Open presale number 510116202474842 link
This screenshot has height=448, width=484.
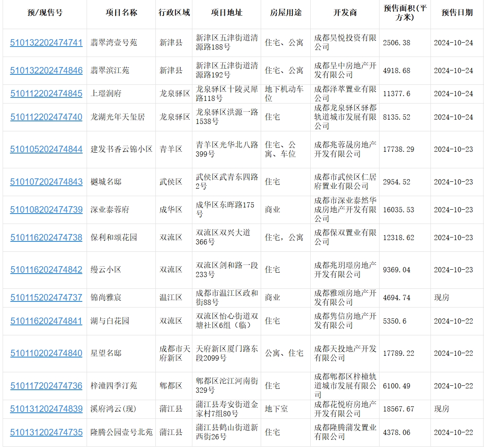[46, 270]
